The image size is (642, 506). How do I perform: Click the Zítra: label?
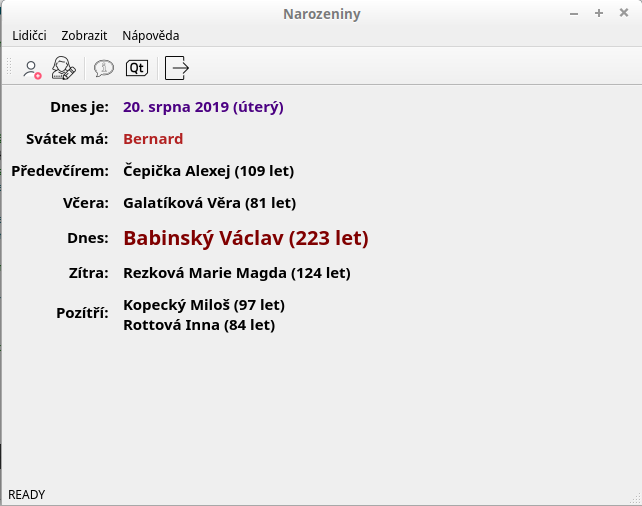pos(88,273)
